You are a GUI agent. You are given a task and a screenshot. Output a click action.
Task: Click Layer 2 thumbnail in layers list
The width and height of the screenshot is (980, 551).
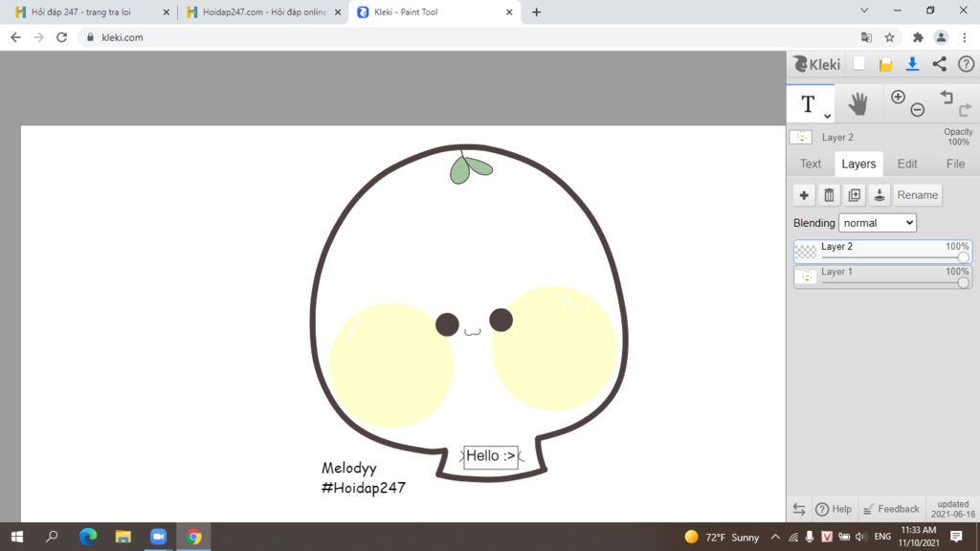[x=806, y=252]
